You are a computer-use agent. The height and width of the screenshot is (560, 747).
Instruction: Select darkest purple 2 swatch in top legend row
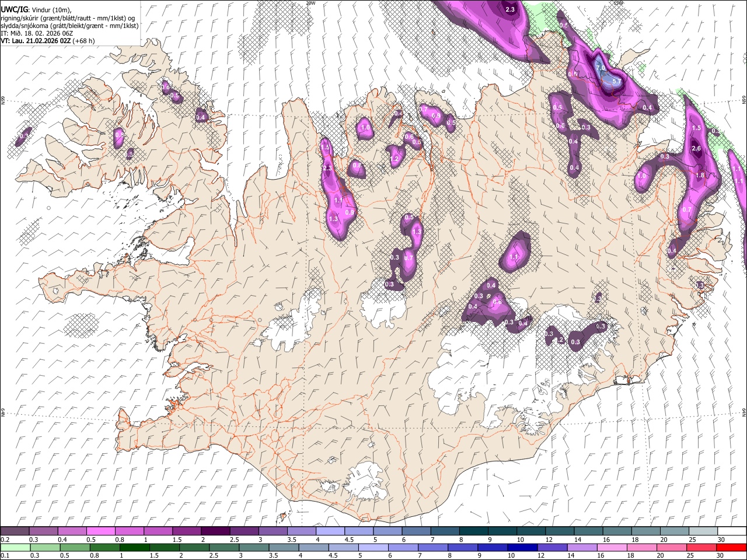click(x=215, y=531)
